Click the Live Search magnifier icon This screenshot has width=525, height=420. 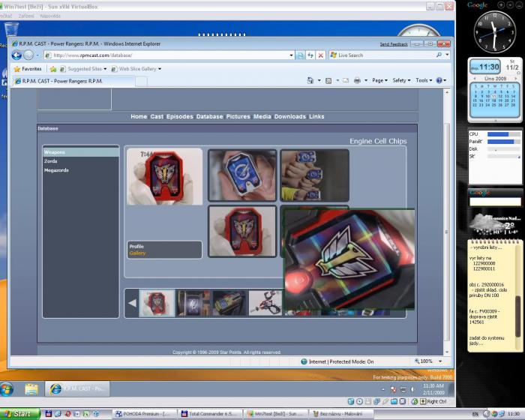(x=439, y=55)
